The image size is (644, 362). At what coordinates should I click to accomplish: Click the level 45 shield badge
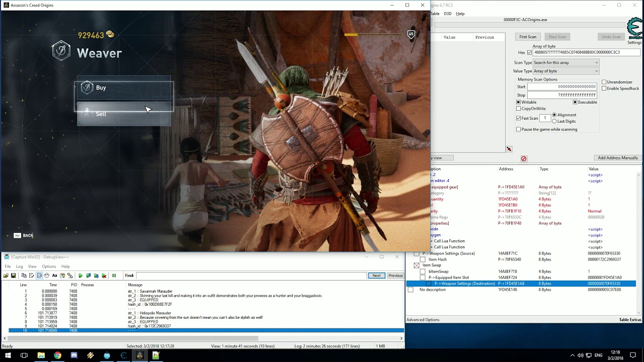click(411, 35)
